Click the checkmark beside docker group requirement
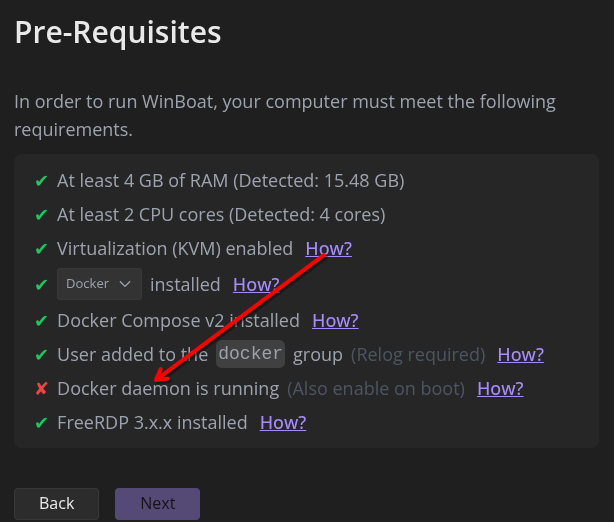 tap(41, 355)
